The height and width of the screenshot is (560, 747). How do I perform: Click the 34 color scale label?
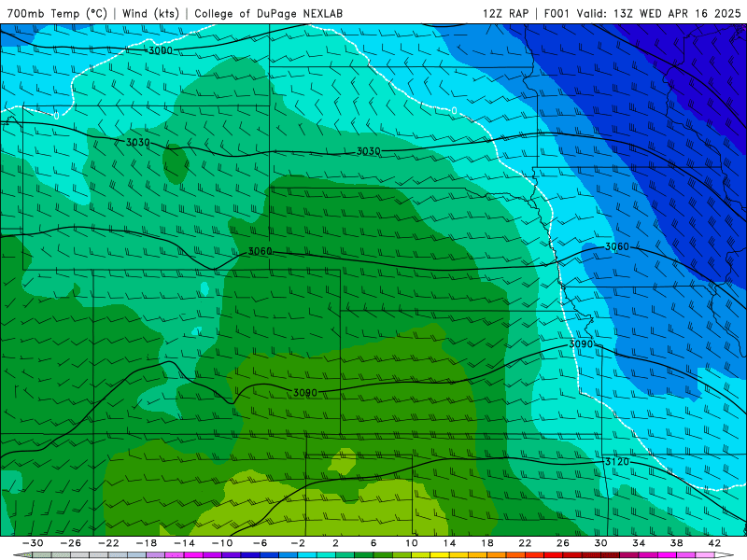pyautogui.click(x=639, y=543)
